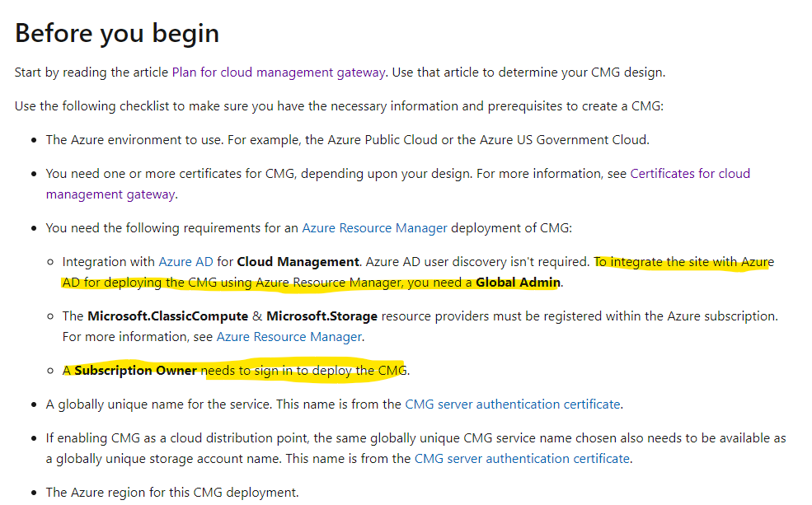Click the bold "Microsoft.ClassicCompute" text
Screen dimensions: 812x505
[168, 316]
